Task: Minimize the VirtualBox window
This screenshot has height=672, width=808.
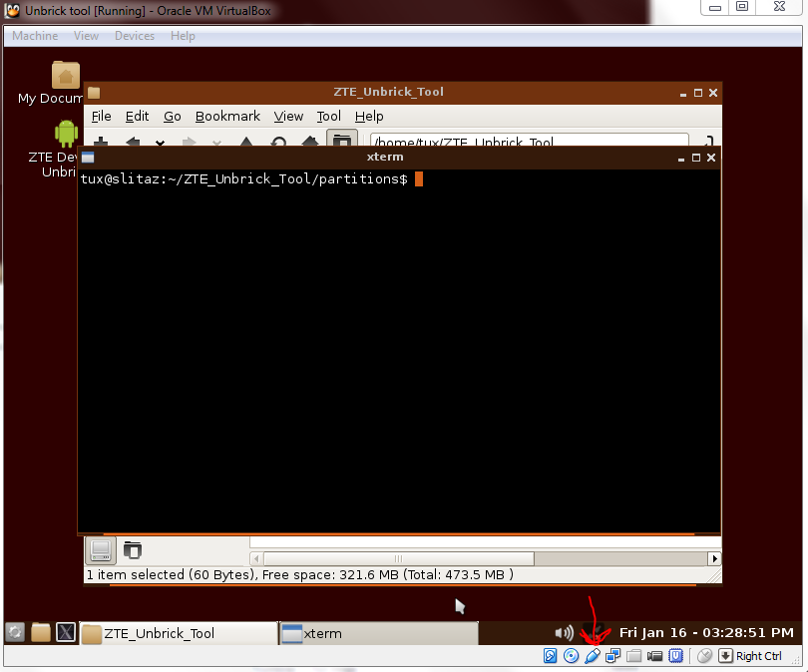Action: coord(714,7)
